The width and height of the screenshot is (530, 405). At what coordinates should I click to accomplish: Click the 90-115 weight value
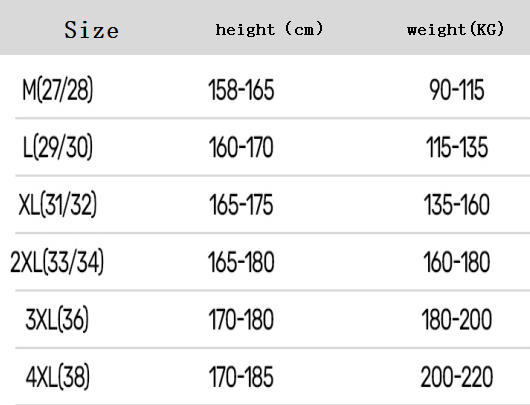click(457, 90)
